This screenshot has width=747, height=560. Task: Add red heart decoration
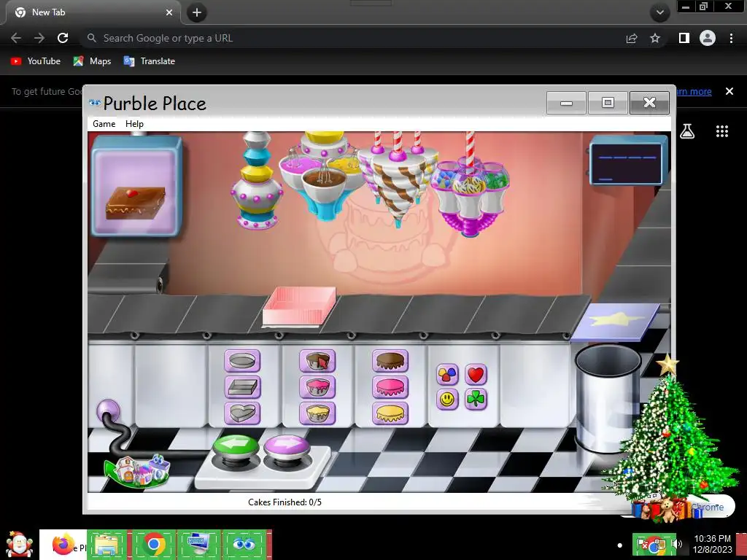coord(476,375)
